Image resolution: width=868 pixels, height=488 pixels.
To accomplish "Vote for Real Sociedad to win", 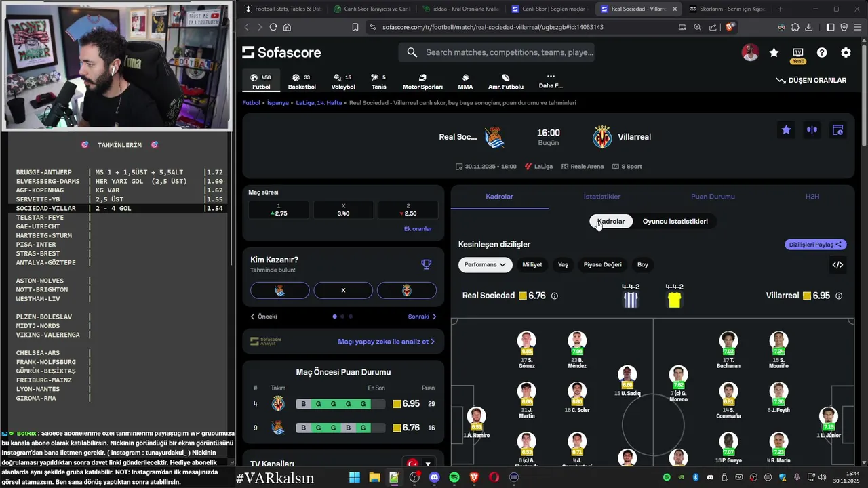I will coord(279,290).
